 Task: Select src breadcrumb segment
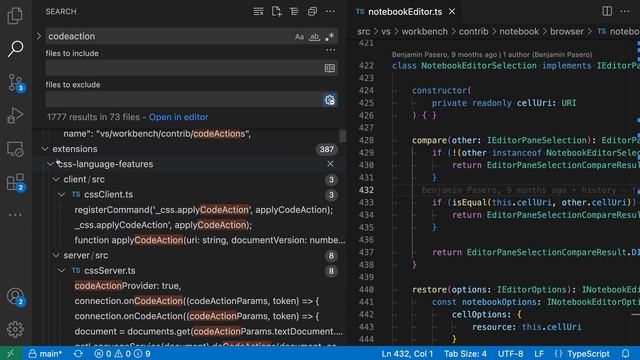click(x=363, y=31)
